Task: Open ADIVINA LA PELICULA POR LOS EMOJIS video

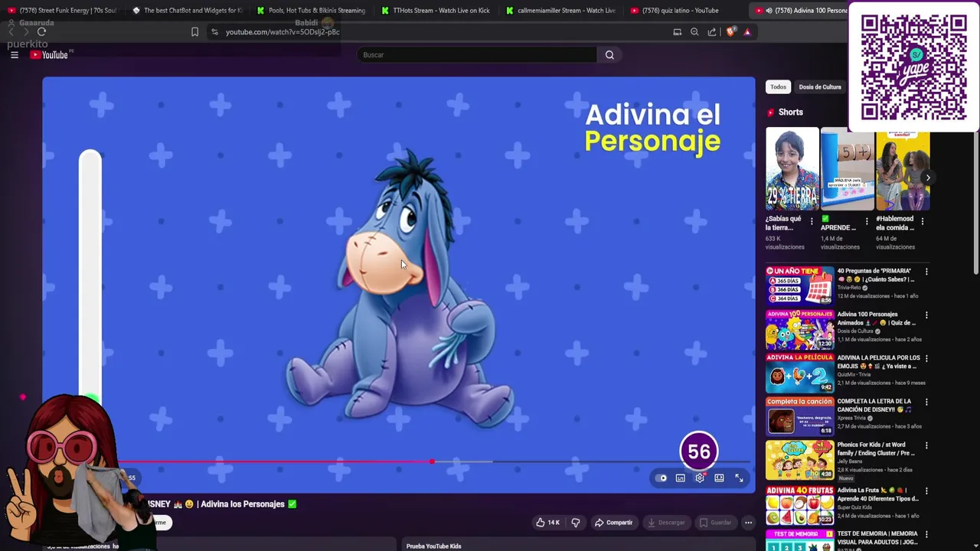Action: click(799, 372)
